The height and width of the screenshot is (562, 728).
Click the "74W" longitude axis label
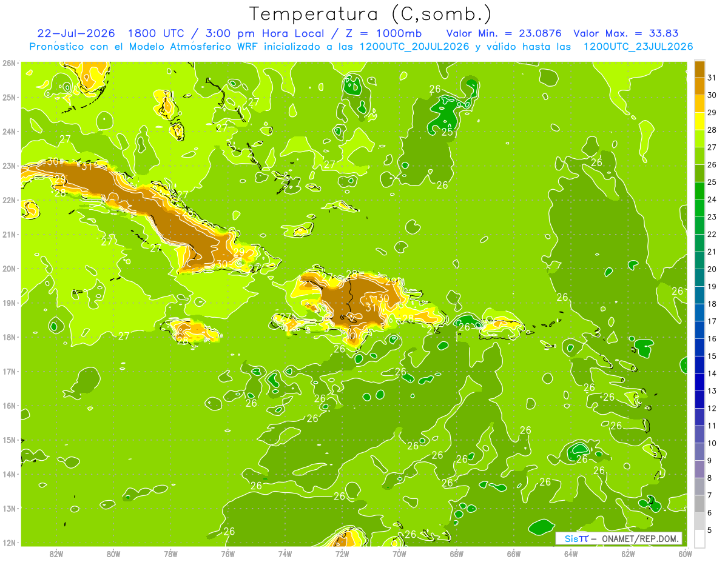[x=285, y=554]
